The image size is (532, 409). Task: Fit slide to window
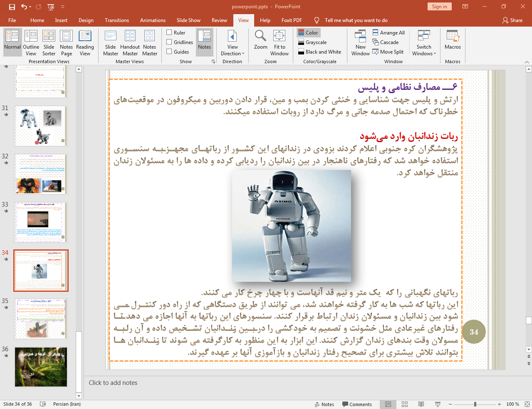click(280, 42)
